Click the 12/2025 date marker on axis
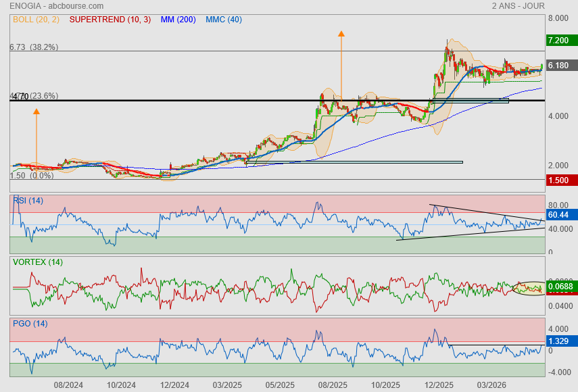 [x=439, y=385]
